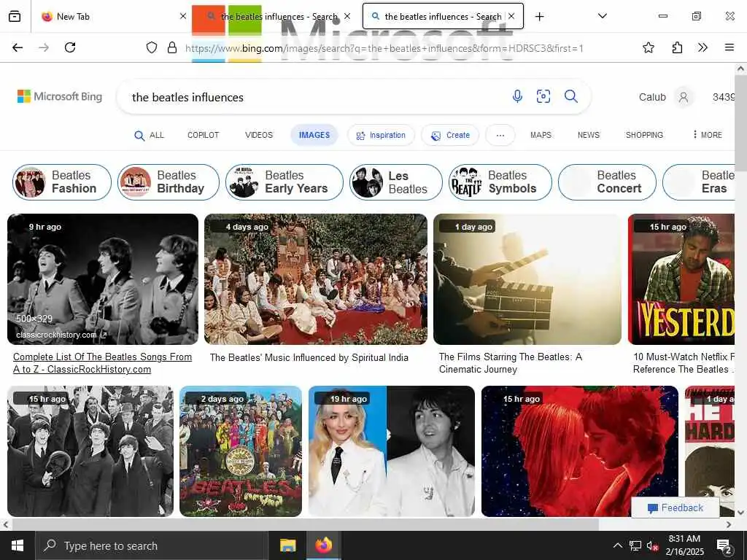Open the MAPS search tab

(x=541, y=135)
